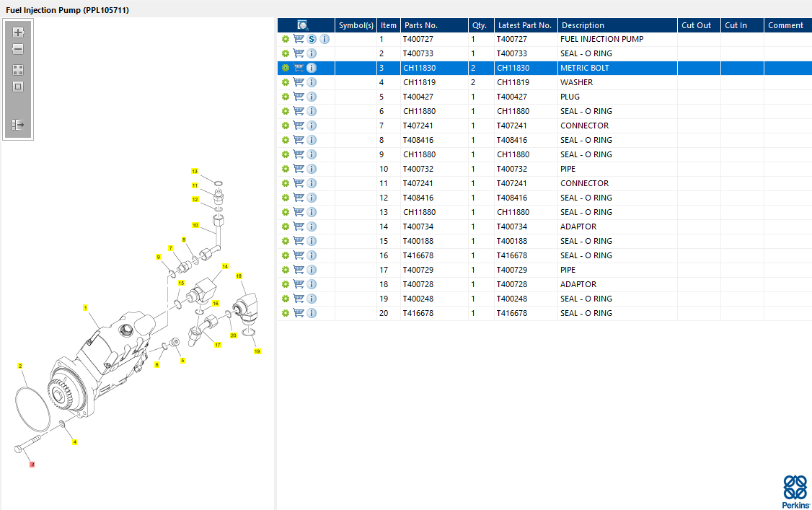Screen dimensions: 812x510
Task: Click green gear on item 10 PIPE row
Action: click(x=286, y=169)
